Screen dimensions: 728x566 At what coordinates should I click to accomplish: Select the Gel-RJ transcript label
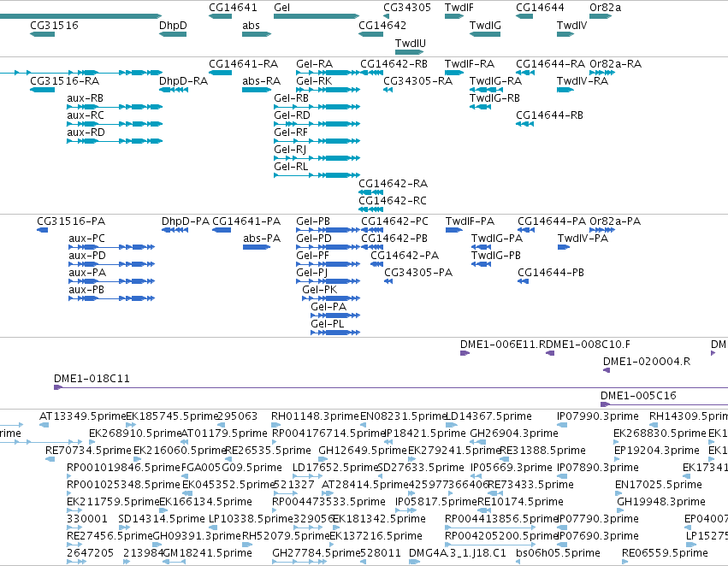point(290,150)
